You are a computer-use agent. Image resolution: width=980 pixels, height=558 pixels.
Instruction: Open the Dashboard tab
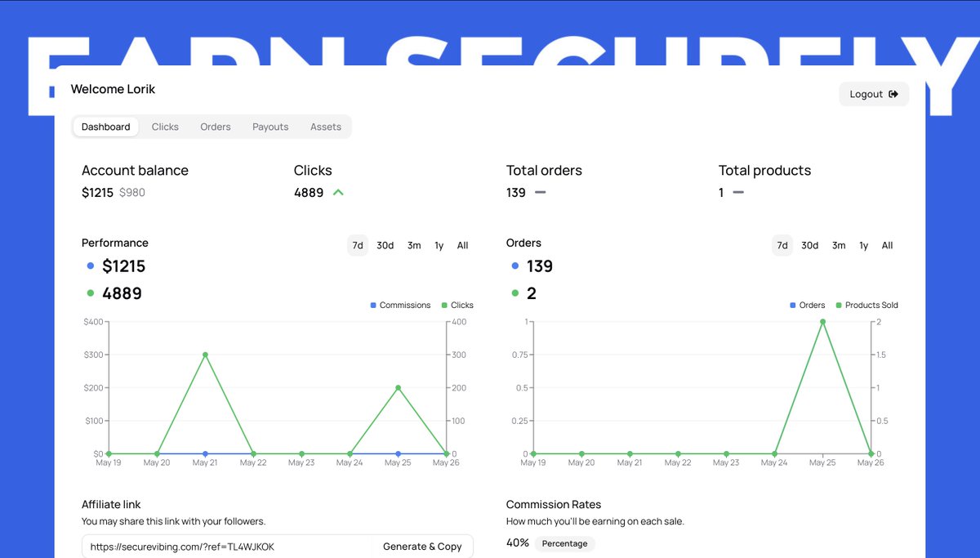point(105,127)
